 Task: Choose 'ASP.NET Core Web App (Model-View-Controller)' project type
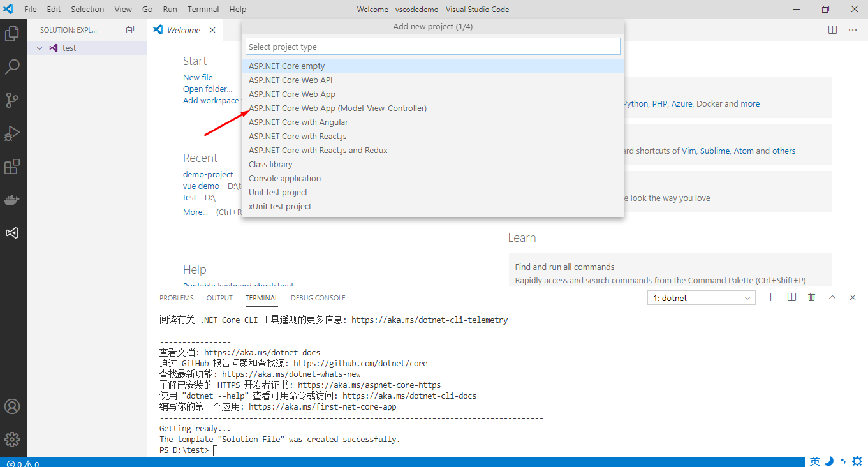[x=433, y=108]
